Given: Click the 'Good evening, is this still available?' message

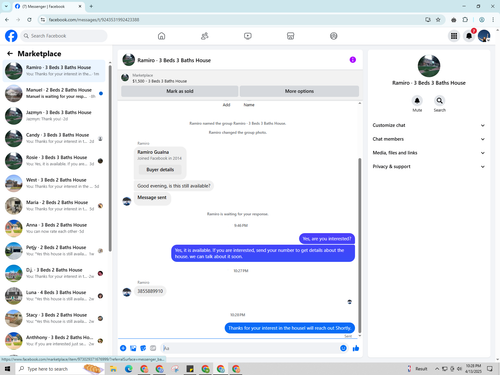Looking at the screenshot, I should (174, 186).
